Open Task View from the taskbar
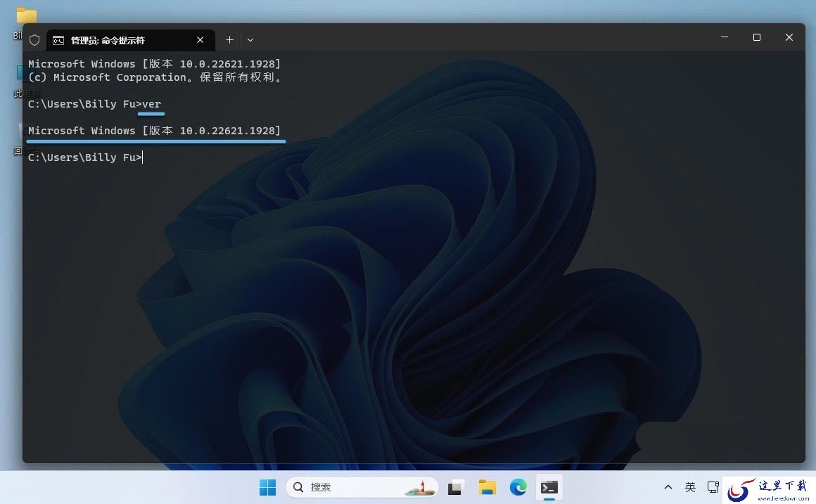 (x=455, y=487)
